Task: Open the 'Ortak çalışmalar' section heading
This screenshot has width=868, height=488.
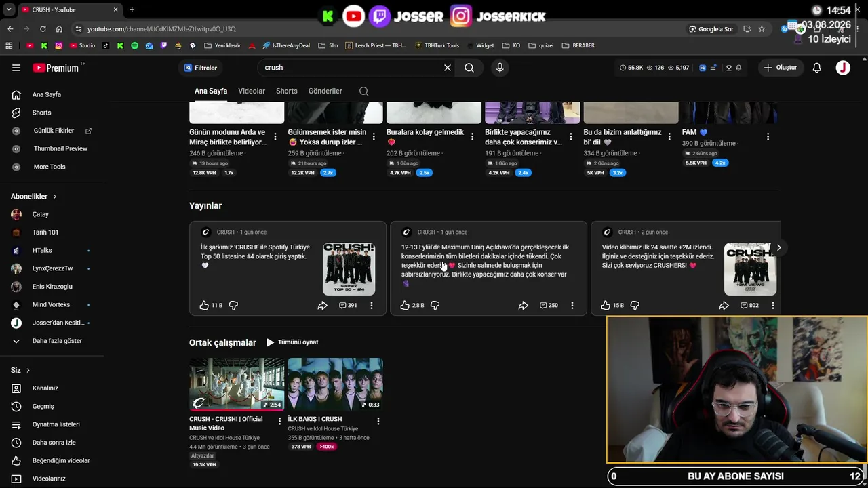Action: click(222, 343)
